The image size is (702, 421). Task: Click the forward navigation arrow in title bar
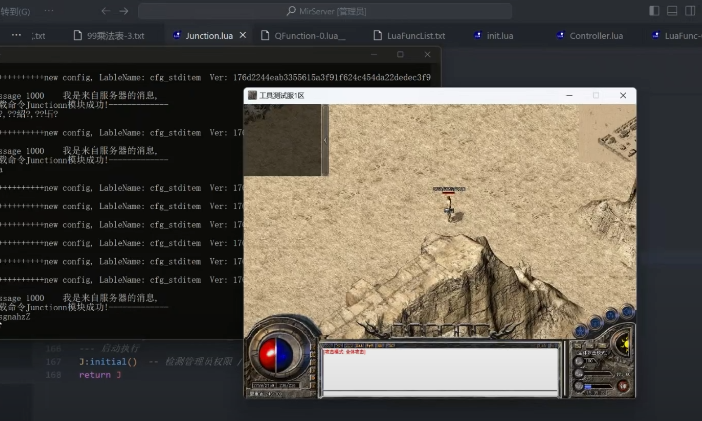click(x=124, y=11)
